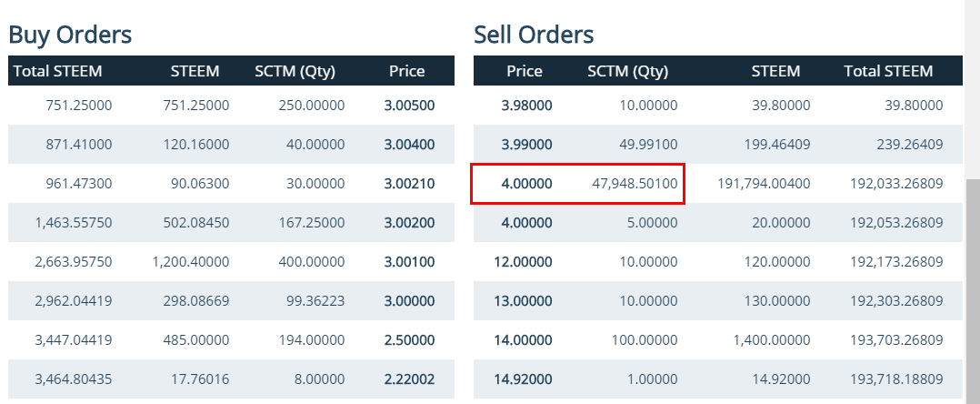Screen dimensions: 980x404
Task: Click the vertical scrollbar thumb
Action: click(x=973, y=291)
